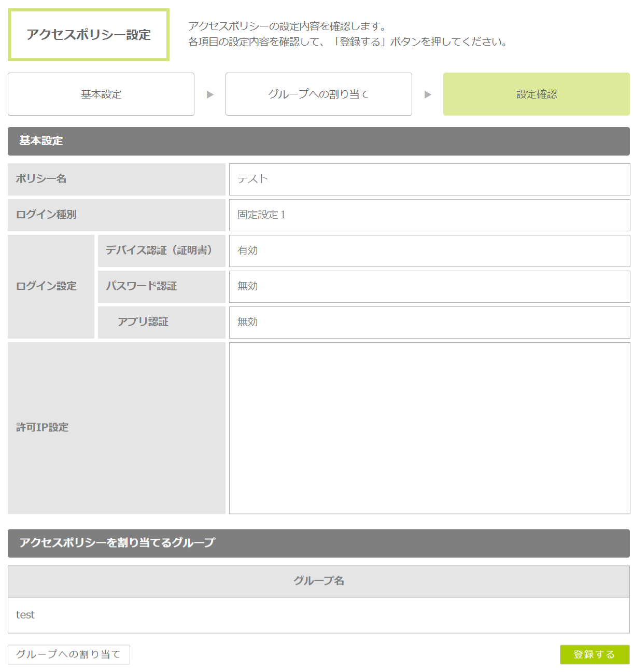The image size is (633, 672).
Task: Click the グループ名 column header
Action: (x=318, y=581)
